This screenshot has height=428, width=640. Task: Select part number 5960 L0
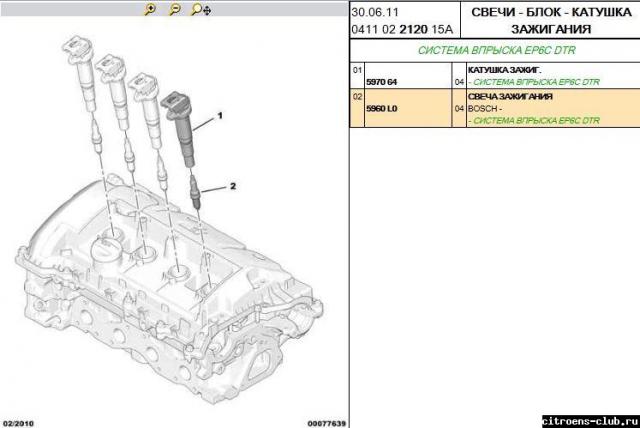tap(381, 107)
